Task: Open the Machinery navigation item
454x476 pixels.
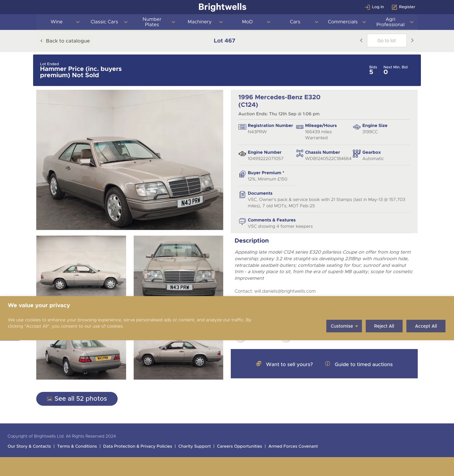Action: 200,22
